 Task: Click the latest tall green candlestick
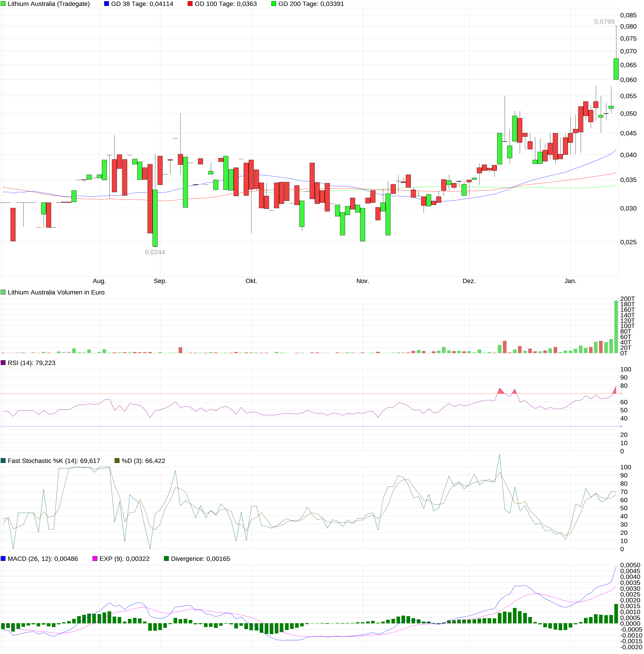616,69
